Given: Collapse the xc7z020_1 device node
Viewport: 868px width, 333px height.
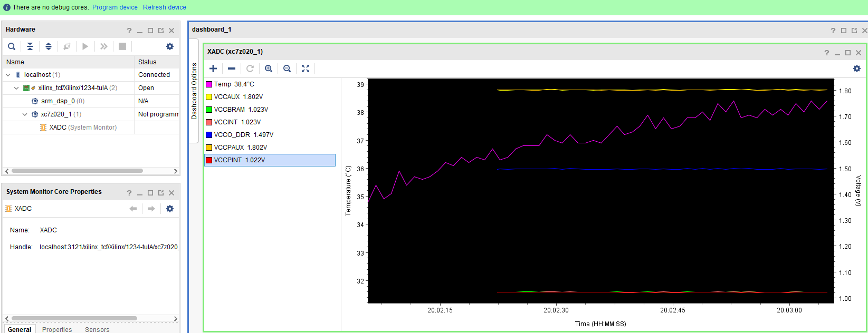Looking at the screenshot, I should [x=25, y=114].
